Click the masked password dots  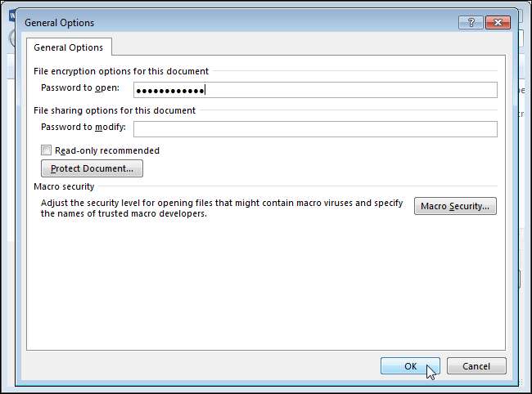coord(170,90)
